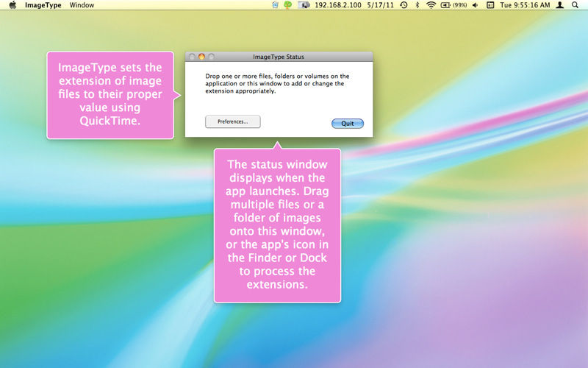Minimize the ImageType Status window

(201, 57)
